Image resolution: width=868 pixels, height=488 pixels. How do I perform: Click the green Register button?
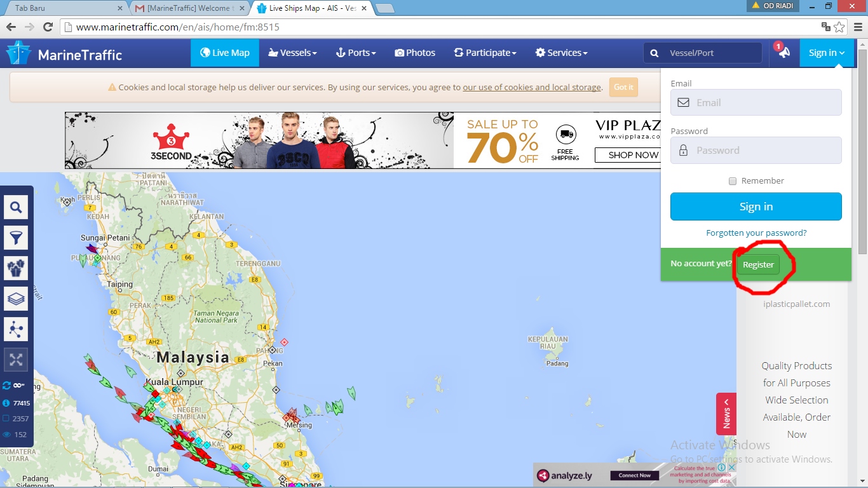coord(758,264)
